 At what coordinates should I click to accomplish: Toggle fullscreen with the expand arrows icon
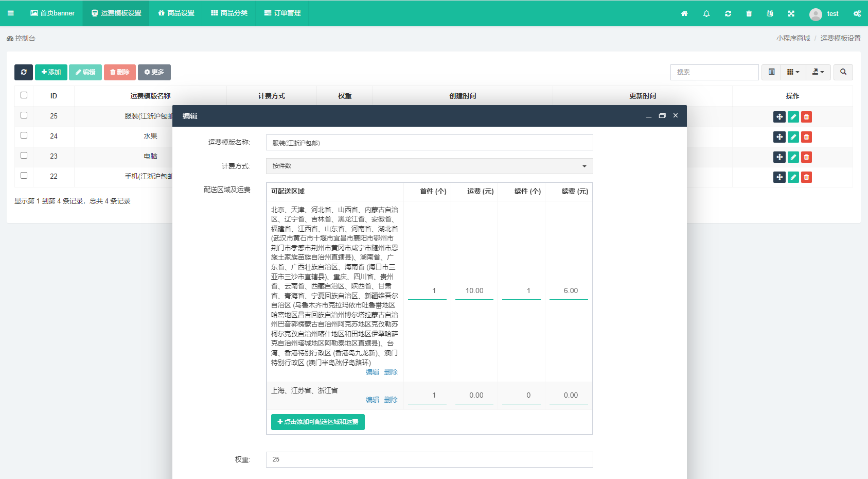[x=791, y=14]
